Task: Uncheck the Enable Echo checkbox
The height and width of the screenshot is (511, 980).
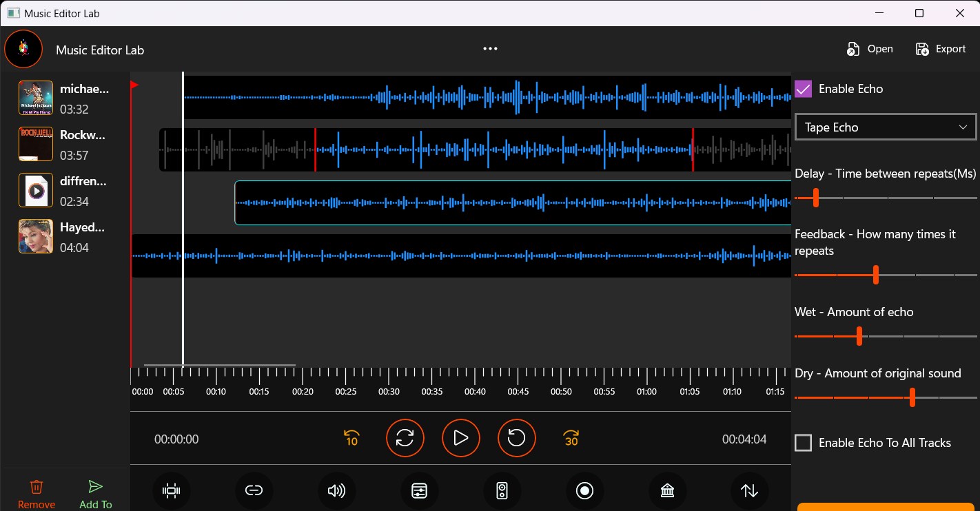Action: point(803,89)
